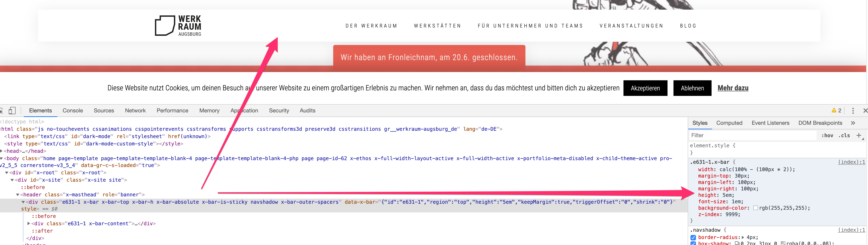The image size is (868, 245).
Task: Open the box-shadow editor icon
Action: point(737,243)
